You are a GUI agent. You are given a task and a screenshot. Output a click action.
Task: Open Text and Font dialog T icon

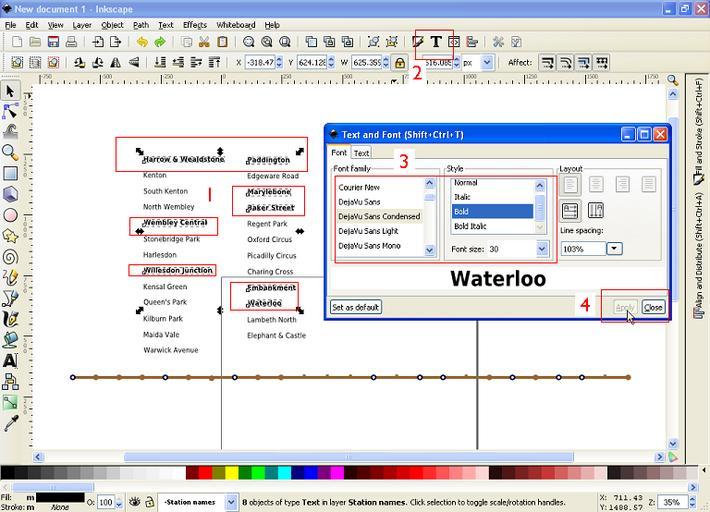pos(436,42)
